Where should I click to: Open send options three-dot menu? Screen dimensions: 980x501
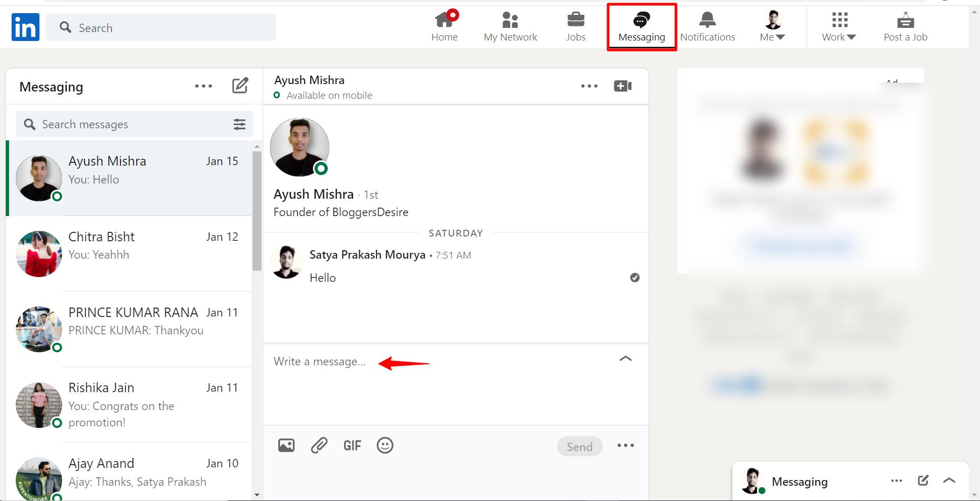tap(625, 446)
